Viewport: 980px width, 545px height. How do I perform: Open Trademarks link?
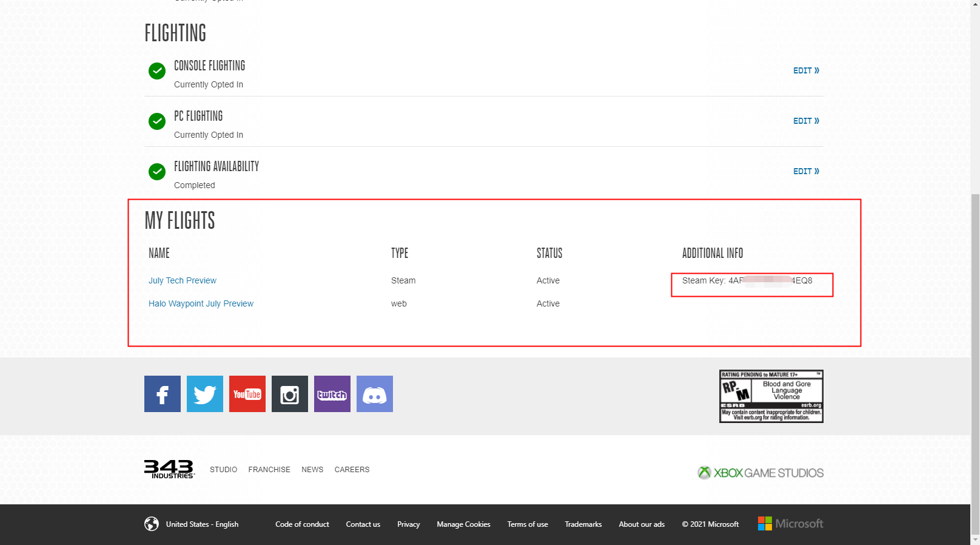[x=583, y=524]
